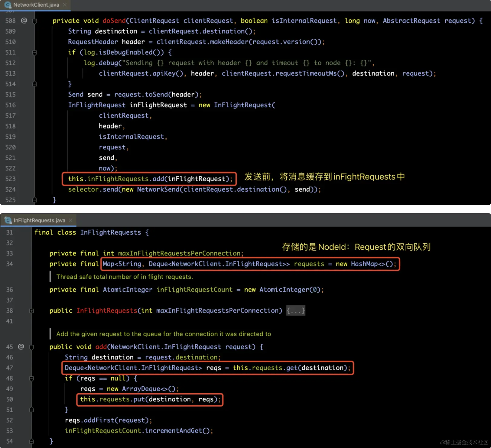Expand the folded constructor at line 38
Image resolution: width=491 pixels, height=448 pixels.
(x=31, y=311)
